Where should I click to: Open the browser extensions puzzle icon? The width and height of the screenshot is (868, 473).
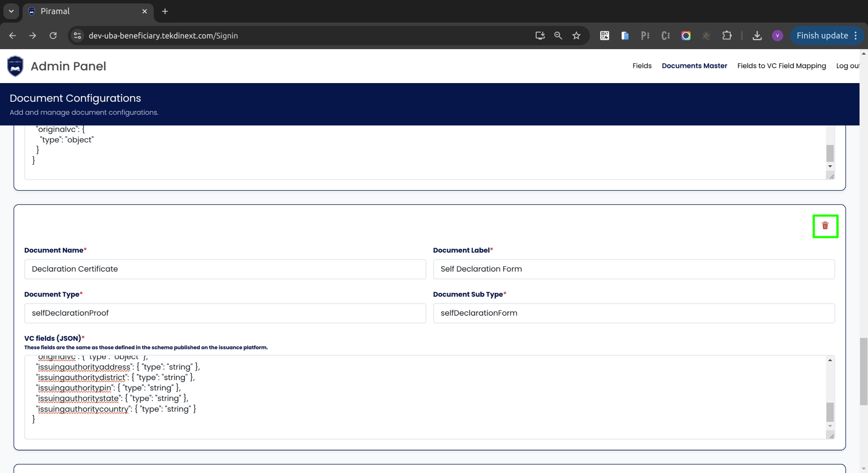click(x=727, y=36)
